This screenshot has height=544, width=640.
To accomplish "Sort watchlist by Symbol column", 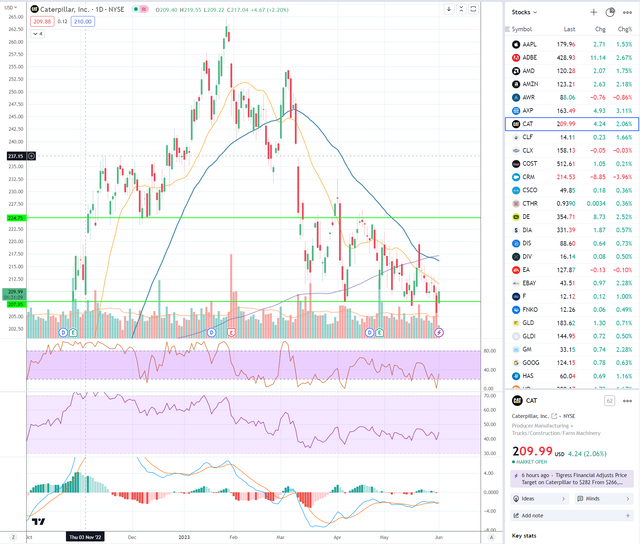I will tap(522, 29).
